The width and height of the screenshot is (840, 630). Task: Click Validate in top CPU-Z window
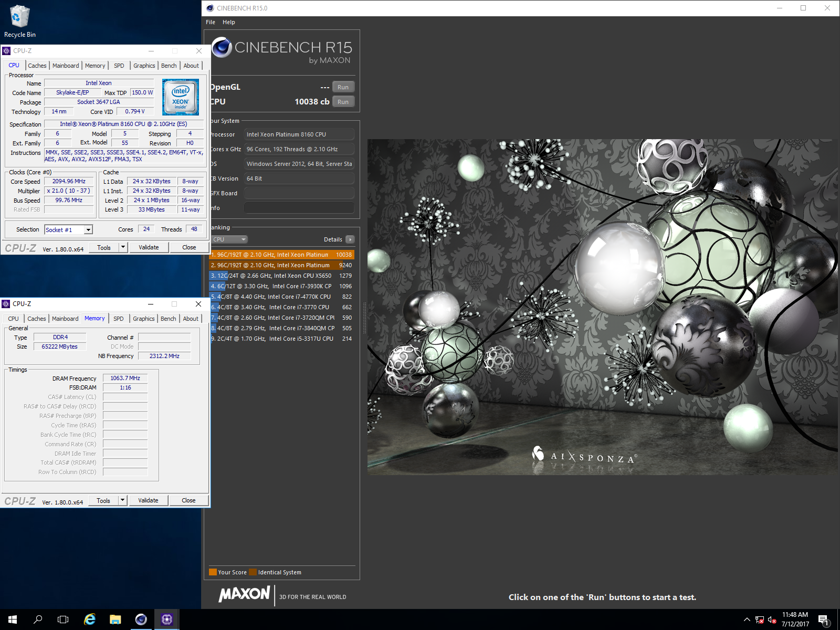tap(149, 247)
